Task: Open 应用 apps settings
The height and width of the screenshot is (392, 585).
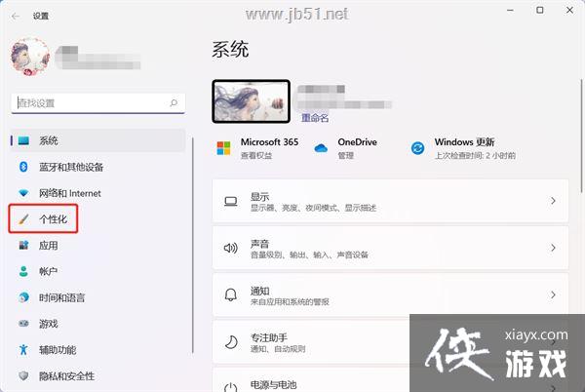Action: coord(97,246)
